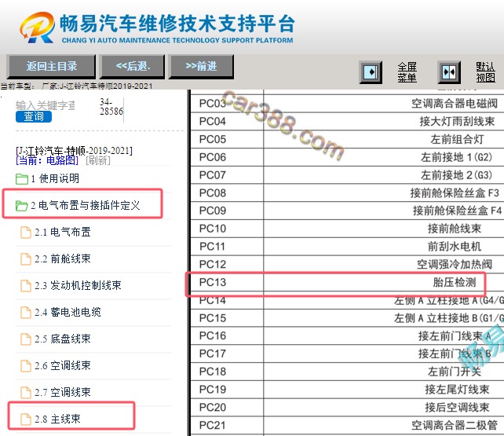Select the PC16 table cell

pos(227,336)
